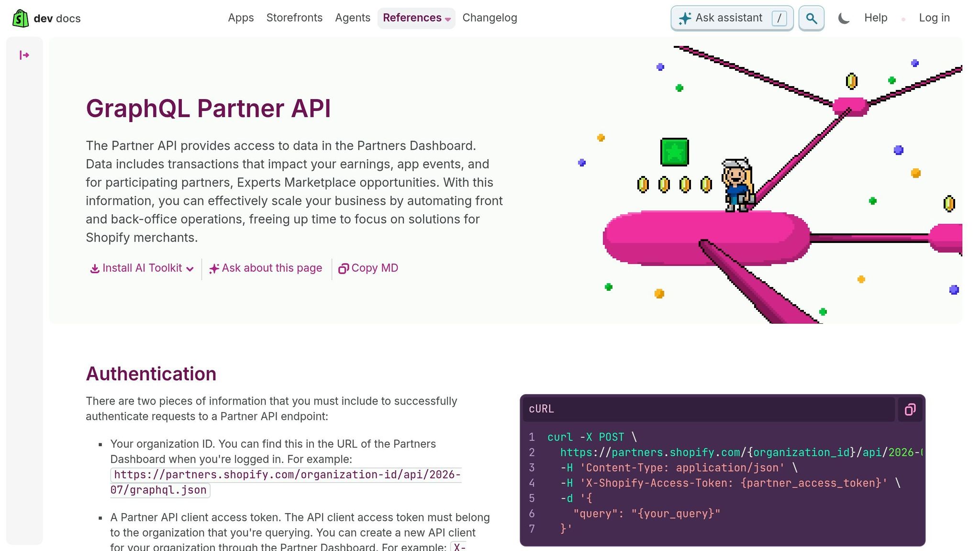Click the partners.shopify.com graphql.json example URL

(x=286, y=482)
